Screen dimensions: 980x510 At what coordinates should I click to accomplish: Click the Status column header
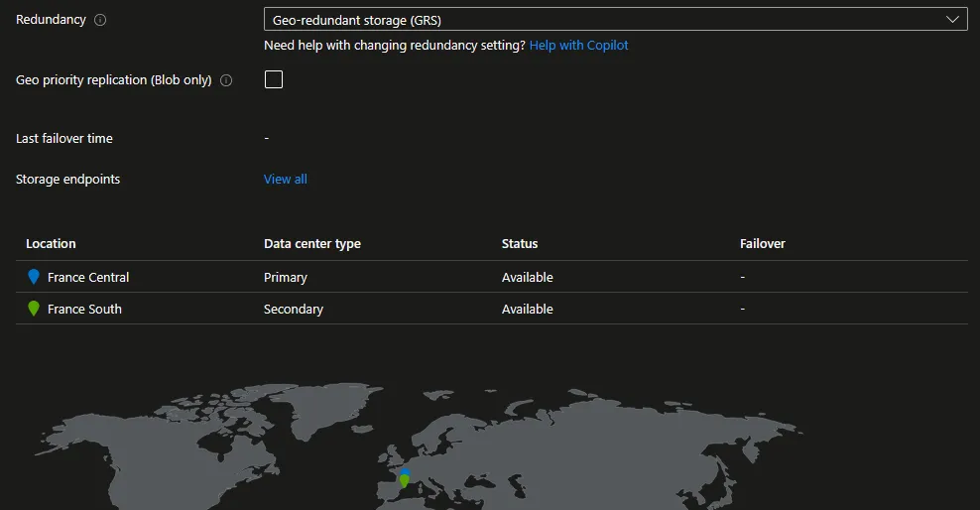(x=520, y=244)
